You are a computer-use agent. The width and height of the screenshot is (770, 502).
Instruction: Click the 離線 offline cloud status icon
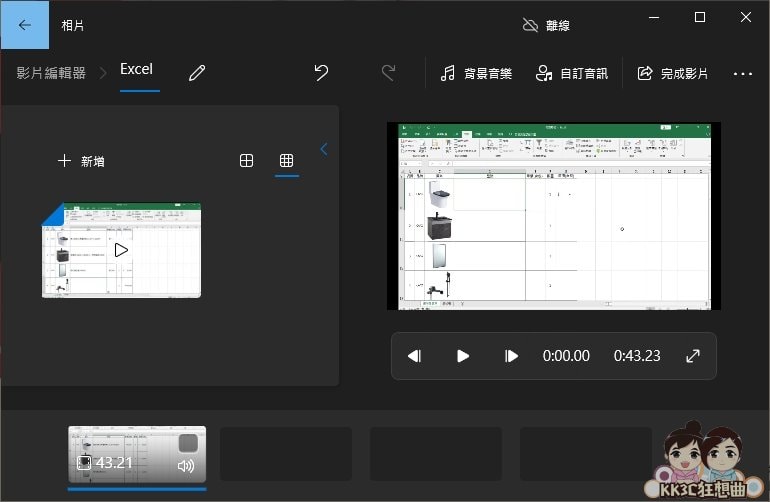pyautogui.click(x=530, y=25)
